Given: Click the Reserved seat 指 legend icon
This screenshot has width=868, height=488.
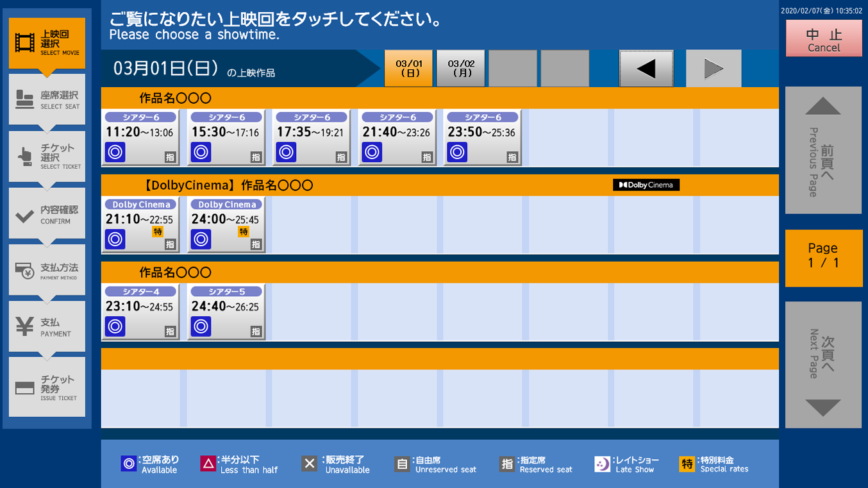Looking at the screenshot, I should pyautogui.click(x=507, y=464).
